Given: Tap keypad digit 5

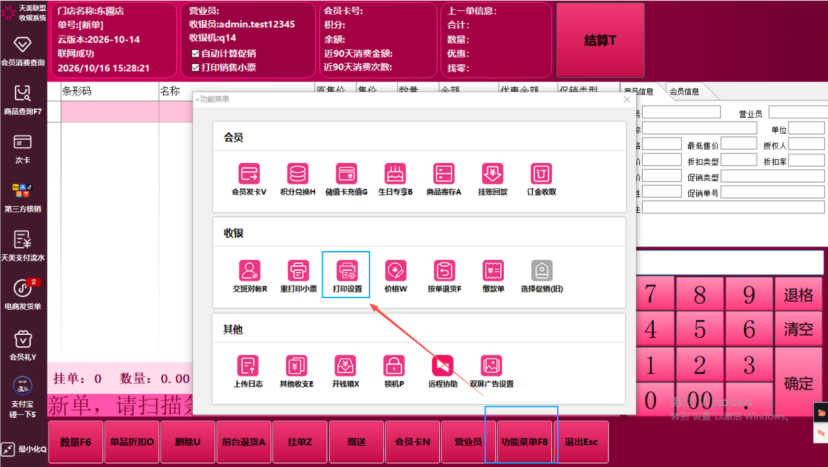Looking at the screenshot, I should pyautogui.click(x=700, y=330).
